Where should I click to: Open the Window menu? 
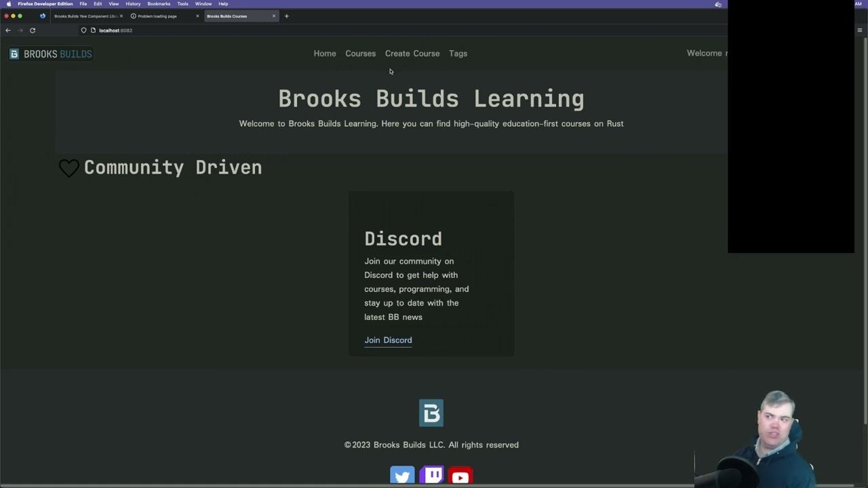point(203,4)
